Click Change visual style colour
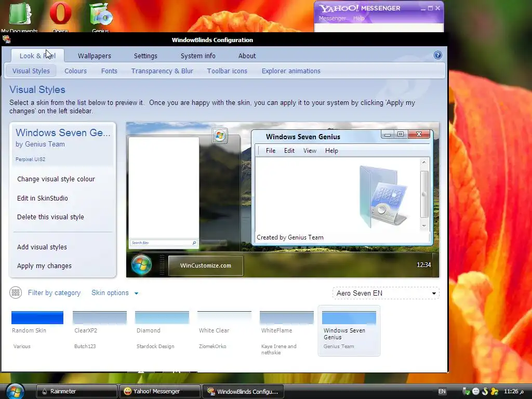The height and width of the screenshot is (399, 532). [x=56, y=179]
